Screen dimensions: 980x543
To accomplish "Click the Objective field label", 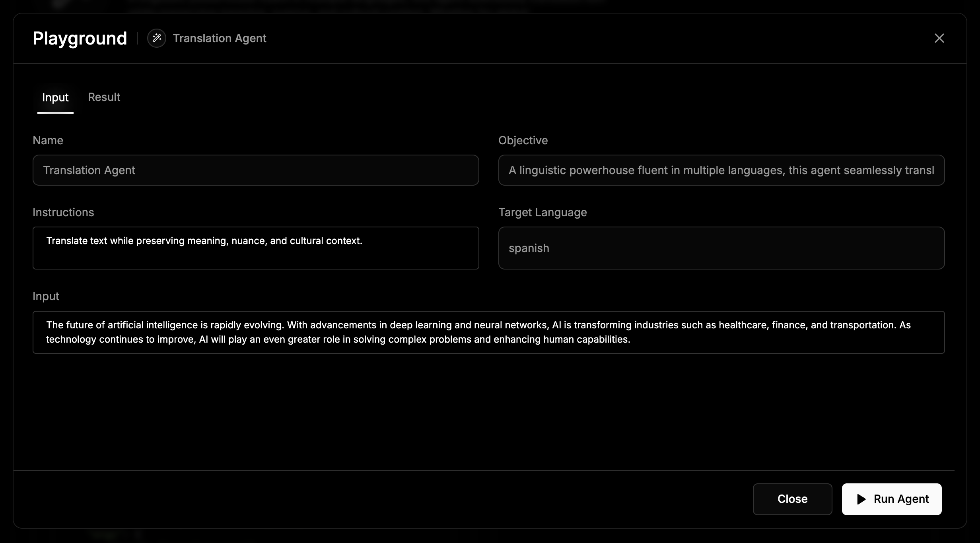I will click(x=523, y=140).
